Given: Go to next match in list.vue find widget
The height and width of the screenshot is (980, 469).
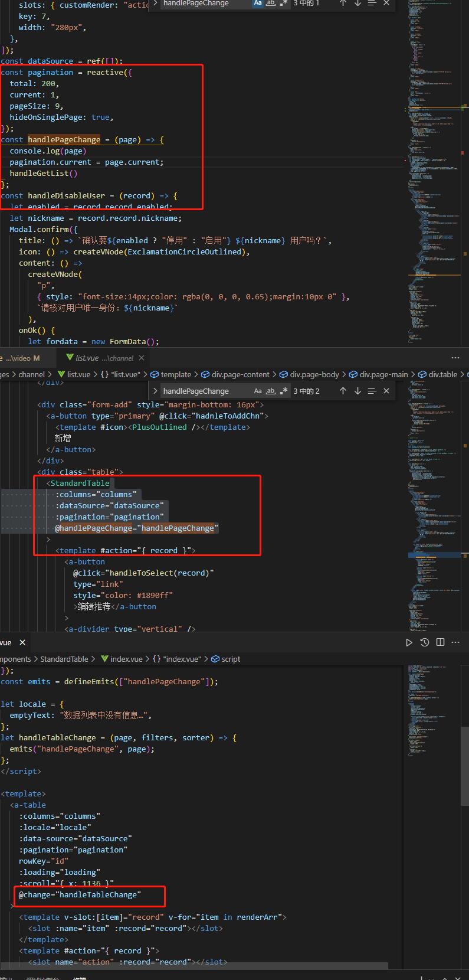Looking at the screenshot, I should point(358,391).
